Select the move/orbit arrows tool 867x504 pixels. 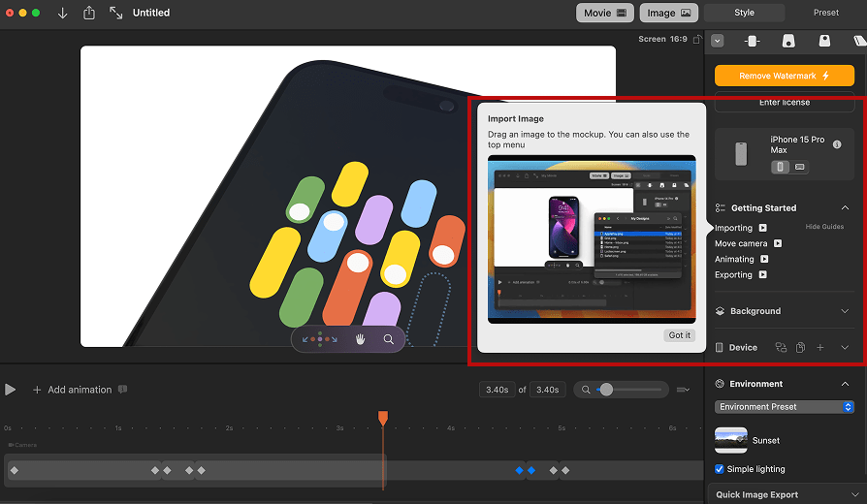coord(320,339)
